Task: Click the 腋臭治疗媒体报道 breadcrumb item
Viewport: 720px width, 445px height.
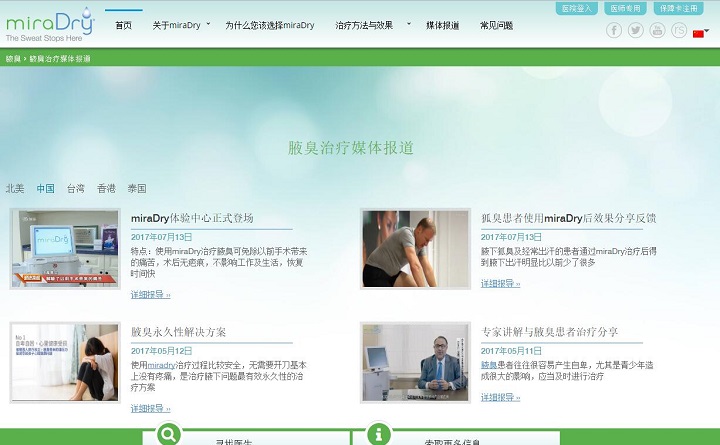Action: (60, 59)
